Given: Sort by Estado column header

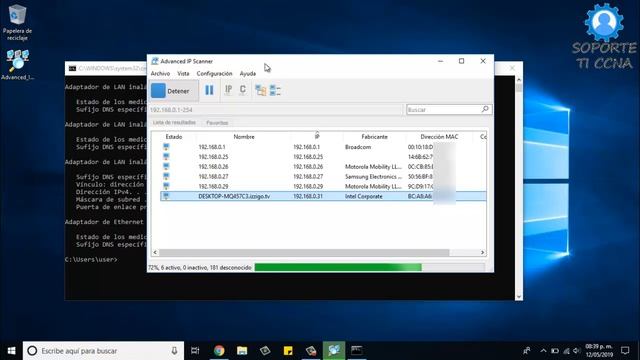Looking at the screenshot, I should coord(174,137).
